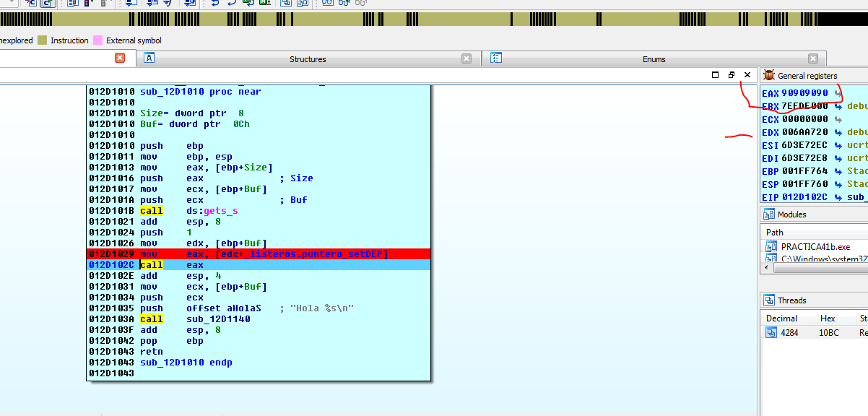Click the Structures tab icon
This screenshot has width=868, height=416.
point(149,58)
